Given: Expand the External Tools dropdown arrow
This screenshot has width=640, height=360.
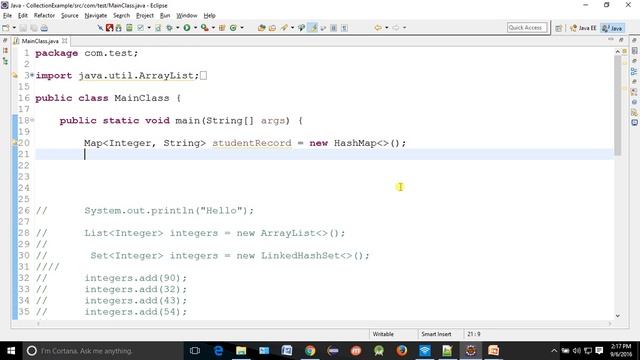Looking at the screenshot, I should click(213, 28).
